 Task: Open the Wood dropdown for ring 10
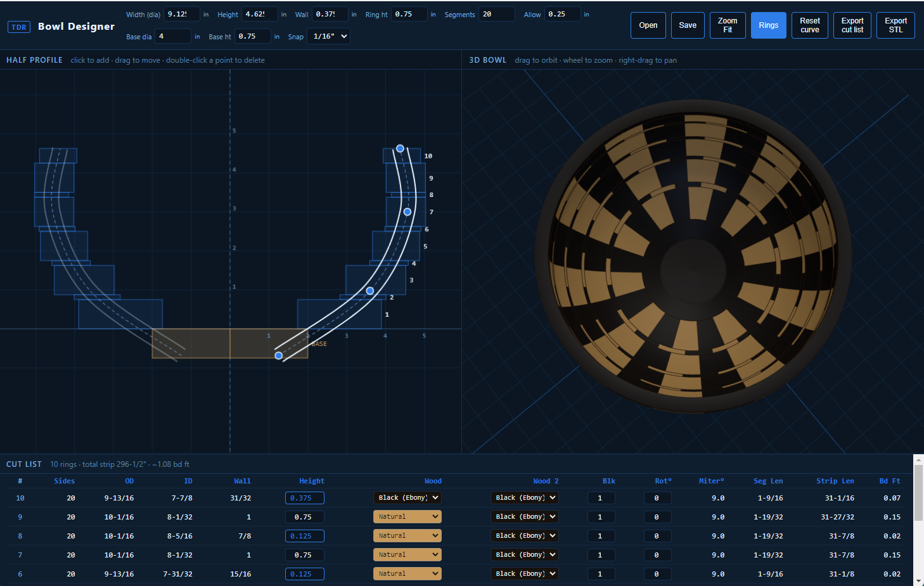[407, 498]
